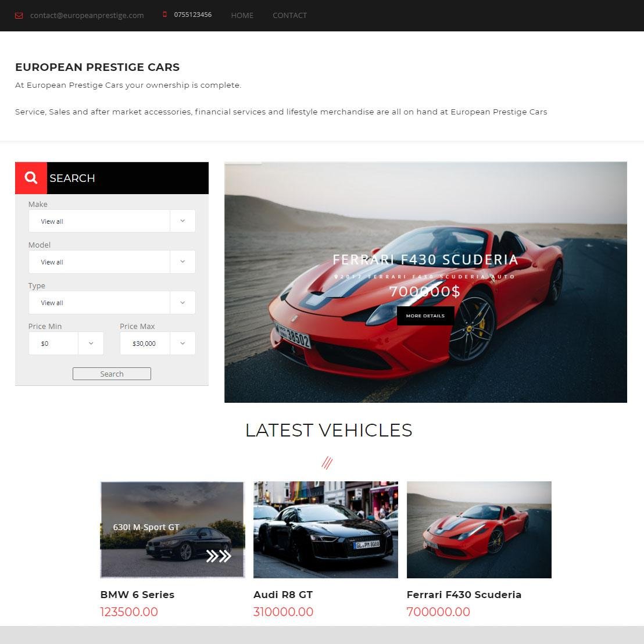Open the Price Max dropdown
The height and width of the screenshot is (644, 644).
point(158,344)
